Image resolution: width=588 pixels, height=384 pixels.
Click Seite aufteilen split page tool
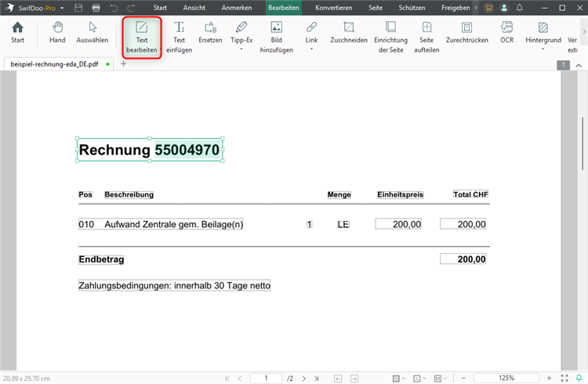pyautogui.click(x=426, y=37)
